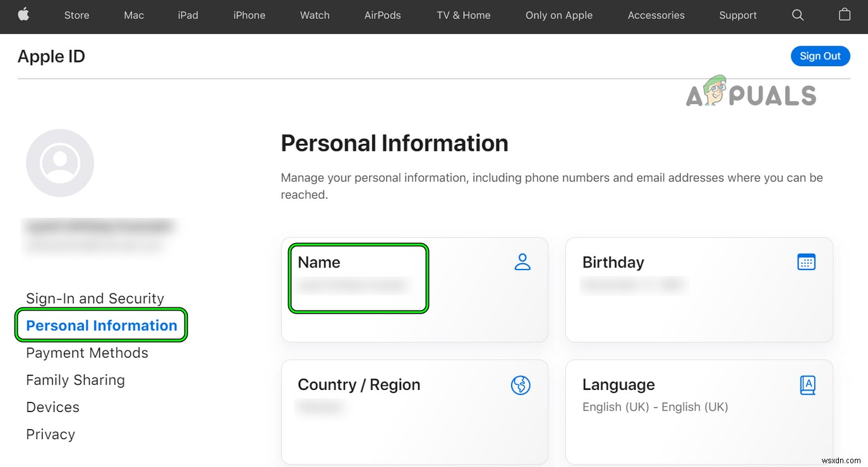
Task: Open the AirPods menu item
Action: (x=382, y=15)
